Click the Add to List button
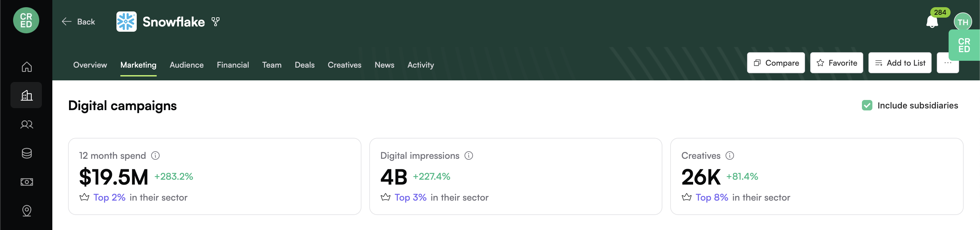The height and width of the screenshot is (230, 980). coord(900,63)
